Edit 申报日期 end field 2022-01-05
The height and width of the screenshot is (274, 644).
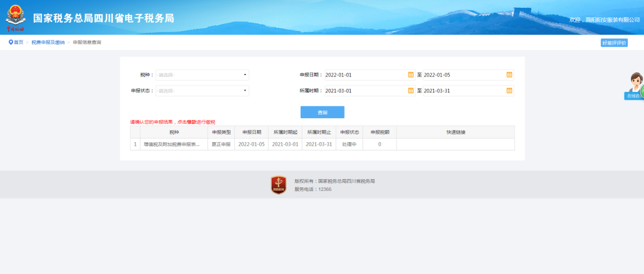(x=464, y=75)
